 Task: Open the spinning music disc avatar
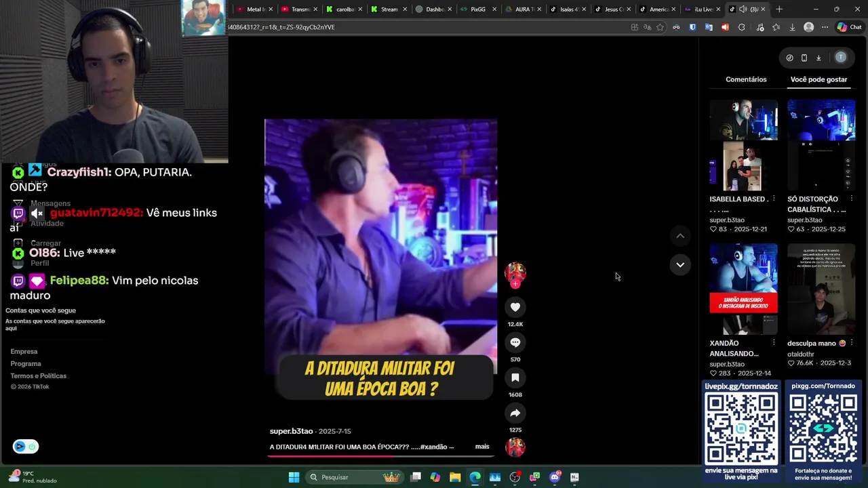point(515,447)
